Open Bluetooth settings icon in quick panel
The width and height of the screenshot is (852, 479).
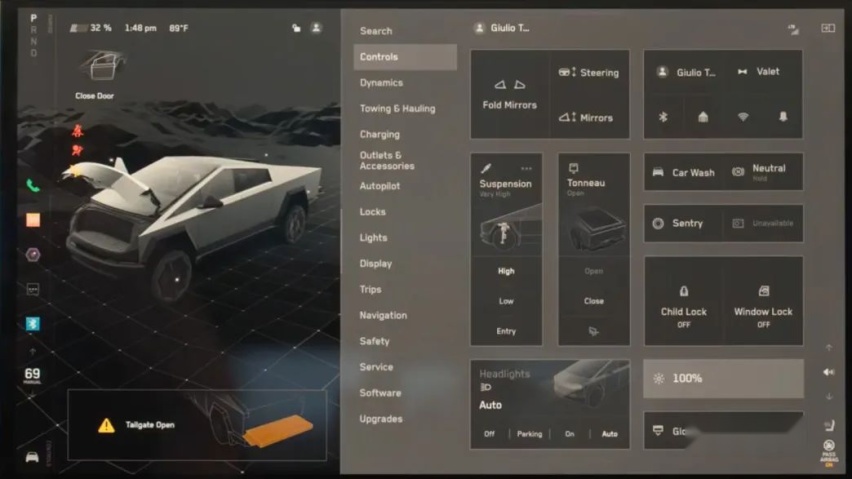pos(663,117)
